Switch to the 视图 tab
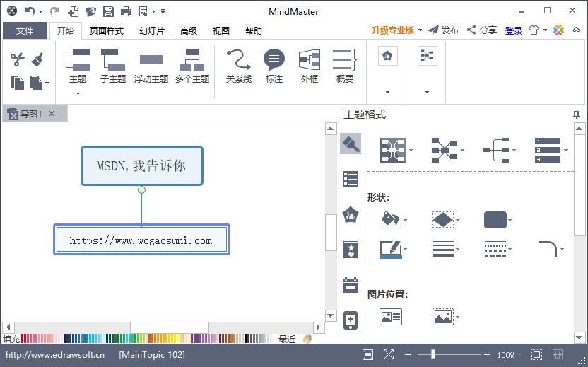 point(221,31)
